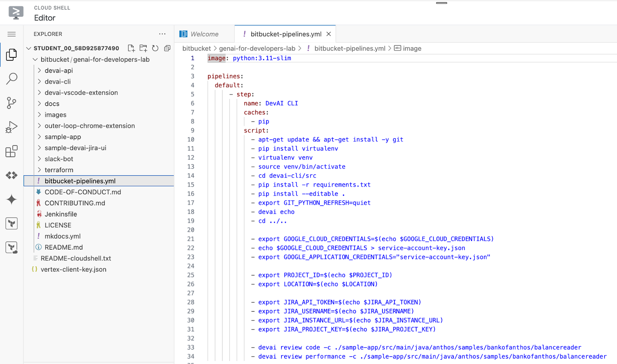617x364 pixels.
Task: Click line number 10 in the gutter
Action: 191,139
